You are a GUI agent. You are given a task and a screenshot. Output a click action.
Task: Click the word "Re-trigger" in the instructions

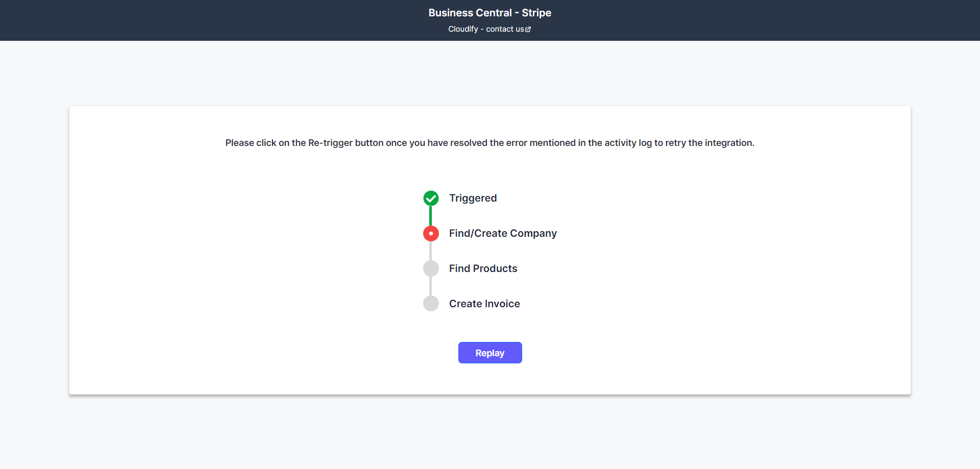(x=330, y=143)
